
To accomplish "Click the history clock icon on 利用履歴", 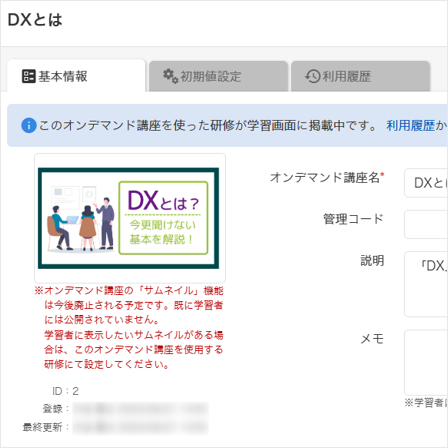I will point(312,76).
